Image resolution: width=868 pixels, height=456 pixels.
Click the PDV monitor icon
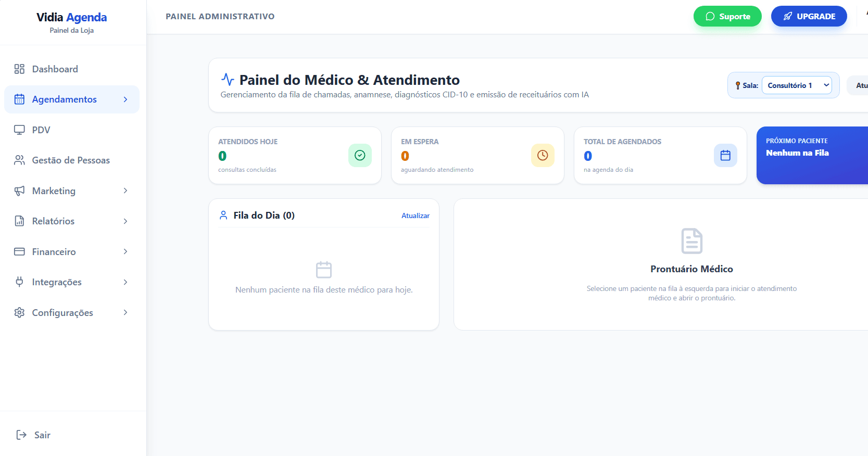click(19, 130)
